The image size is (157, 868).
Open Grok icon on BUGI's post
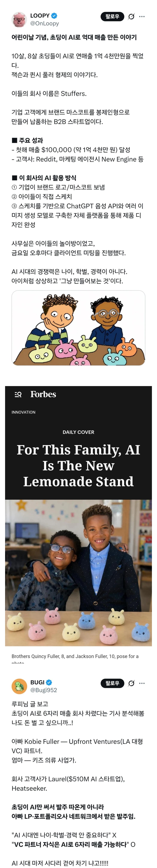point(131,683)
